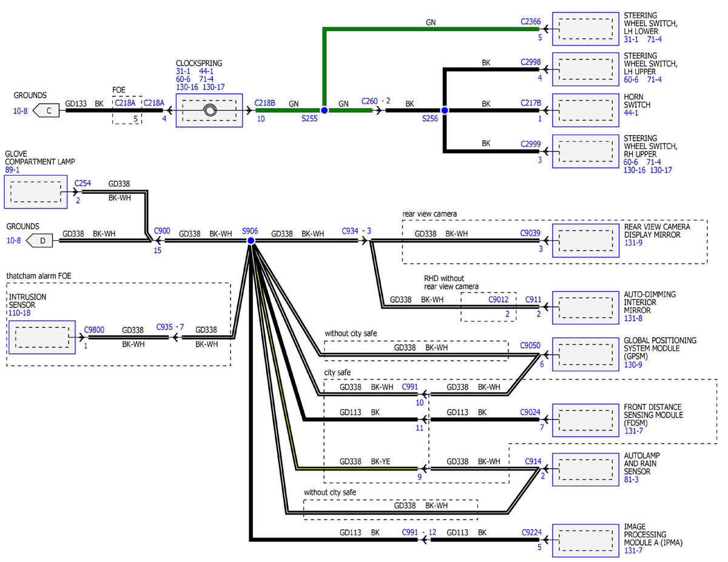728x562 pixels.
Task: Click the S255 splice dot
Action: (x=324, y=110)
